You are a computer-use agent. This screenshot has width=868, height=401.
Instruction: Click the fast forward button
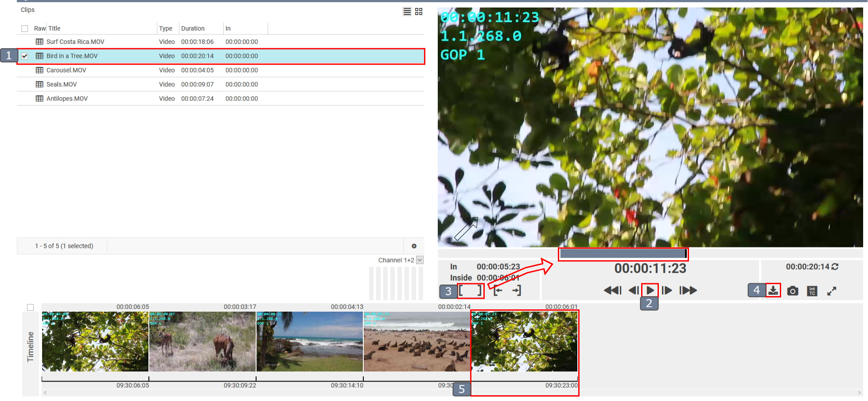(x=688, y=290)
